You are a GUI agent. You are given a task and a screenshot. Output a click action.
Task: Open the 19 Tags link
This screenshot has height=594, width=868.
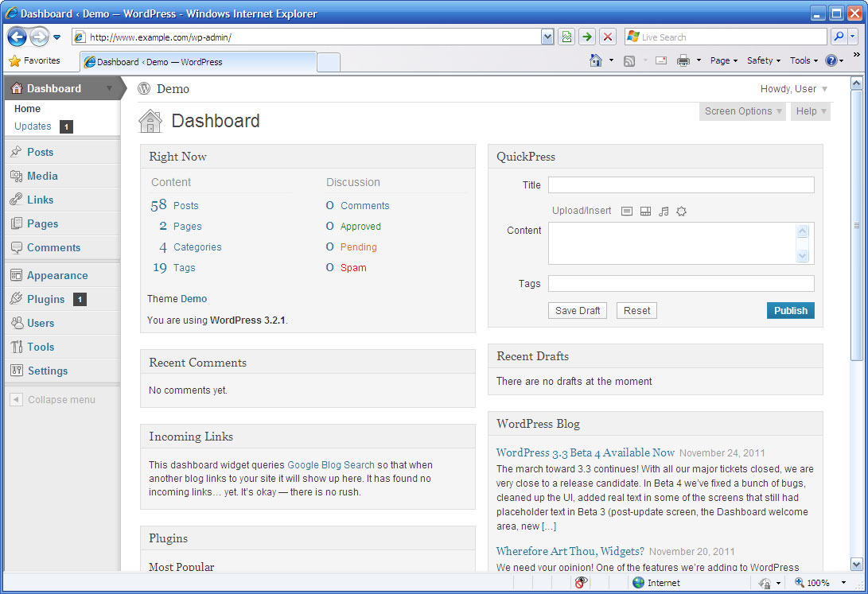(173, 268)
